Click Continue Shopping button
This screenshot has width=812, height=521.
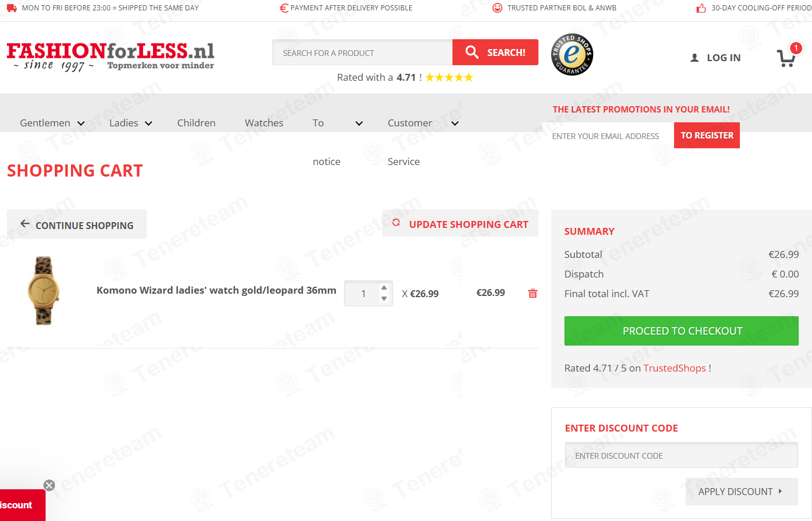click(x=77, y=224)
